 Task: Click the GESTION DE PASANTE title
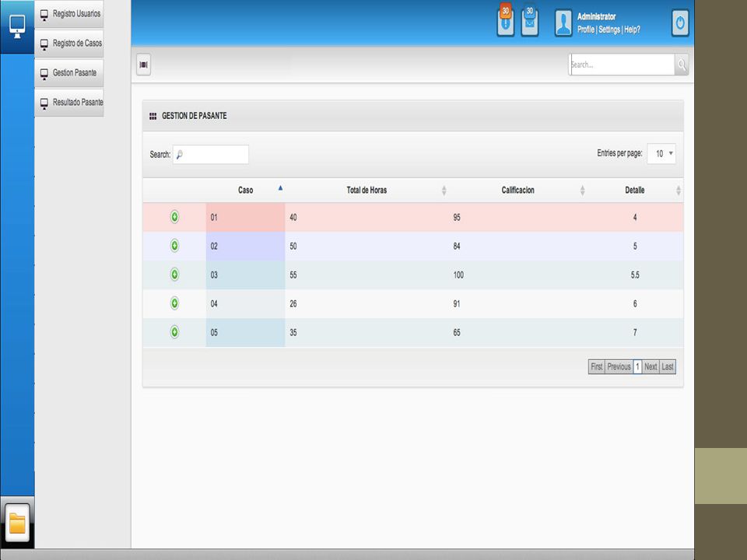coord(195,116)
